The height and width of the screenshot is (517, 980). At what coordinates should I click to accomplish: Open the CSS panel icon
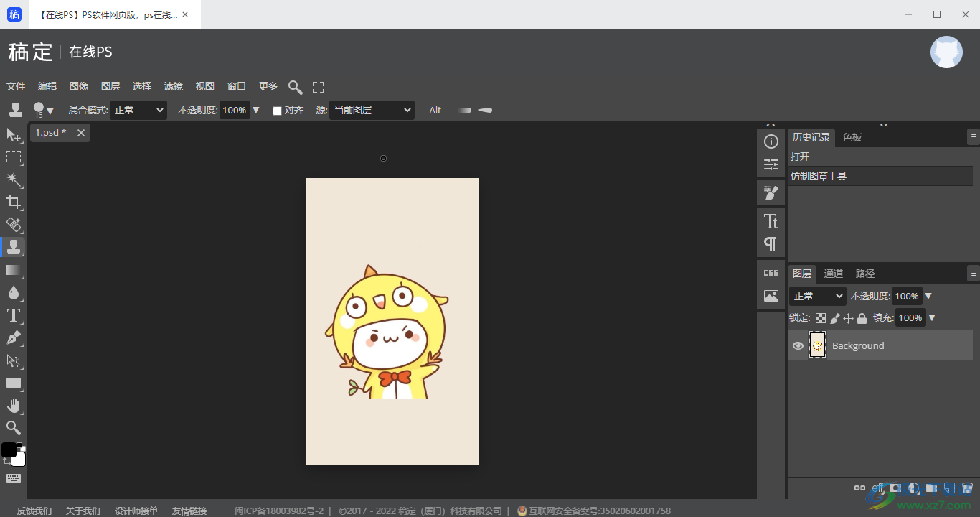point(771,273)
